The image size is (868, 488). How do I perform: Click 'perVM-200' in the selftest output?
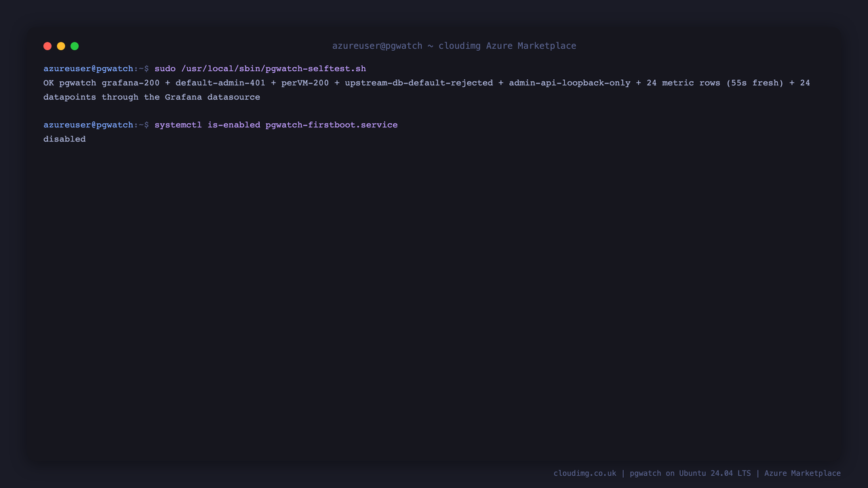[x=305, y=83]
